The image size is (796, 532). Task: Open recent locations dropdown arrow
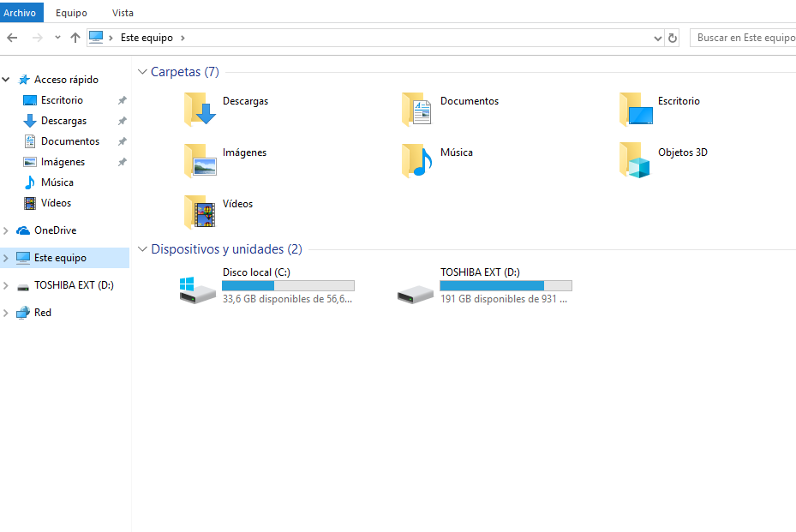[x=57, y=38]
